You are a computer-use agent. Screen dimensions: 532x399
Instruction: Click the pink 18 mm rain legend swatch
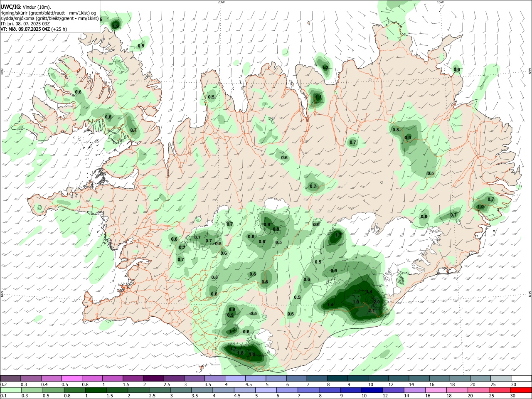(457, 390)
